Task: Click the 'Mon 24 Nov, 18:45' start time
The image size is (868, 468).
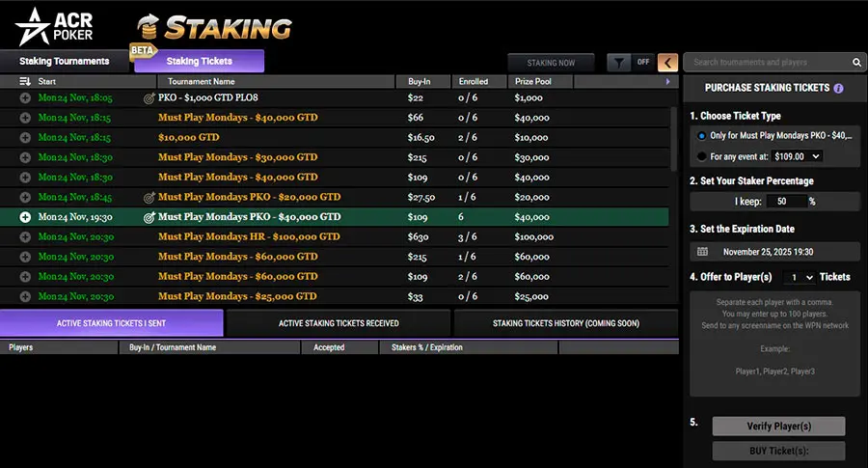Action: click(75, 197)
